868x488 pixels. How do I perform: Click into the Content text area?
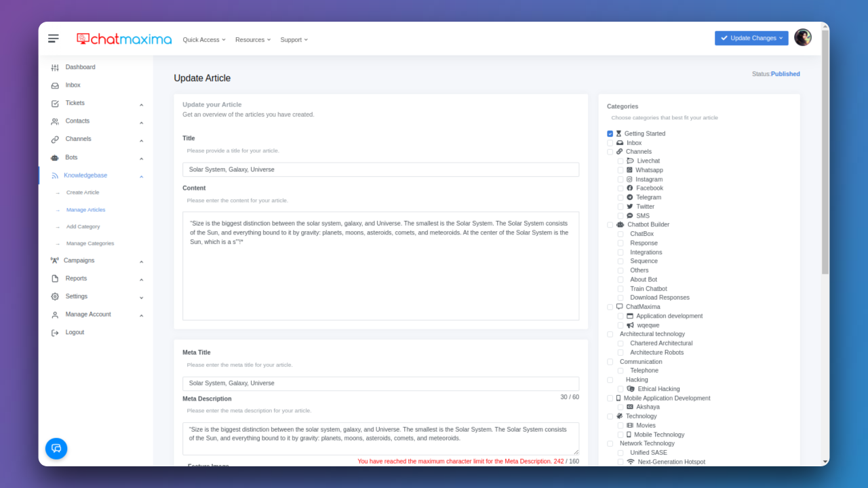point(380,266)
